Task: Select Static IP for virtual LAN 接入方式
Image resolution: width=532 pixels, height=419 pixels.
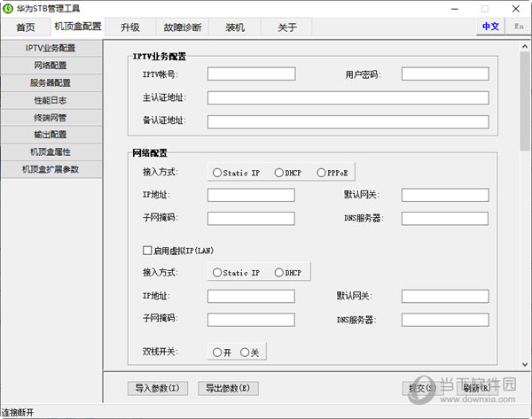Action: (x=236, y=273)
